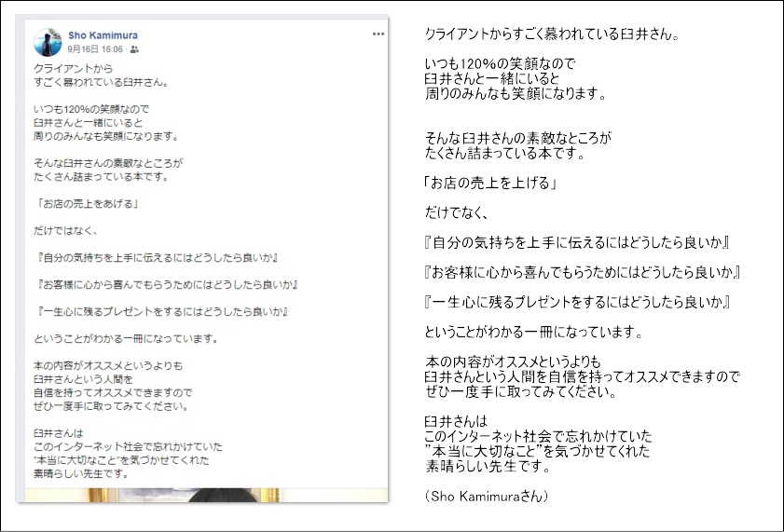Click post line 'ということがわかる一冊になっています。'
784x532 pixels.
126,338
